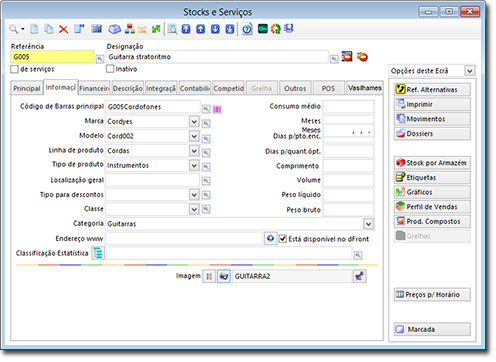Click the Peso bruto input field
This screenshot has width=496, height=362.
[x=348, y=210]
